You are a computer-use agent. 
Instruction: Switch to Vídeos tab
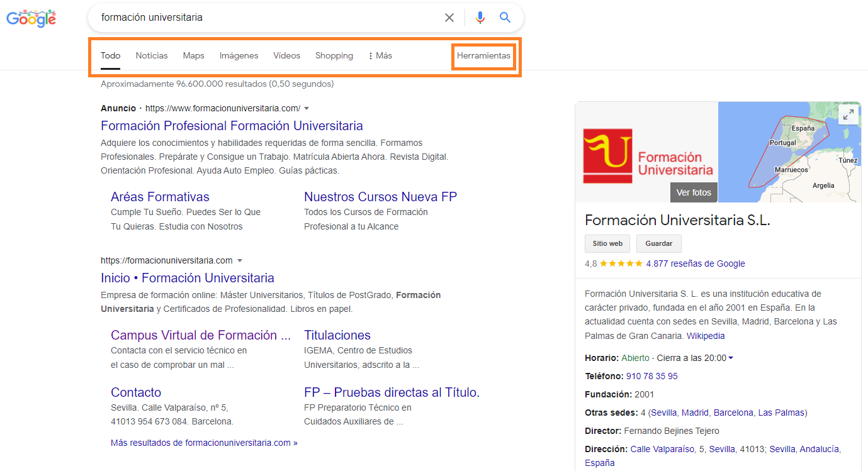pyautogui.click(x=287, y=55)
